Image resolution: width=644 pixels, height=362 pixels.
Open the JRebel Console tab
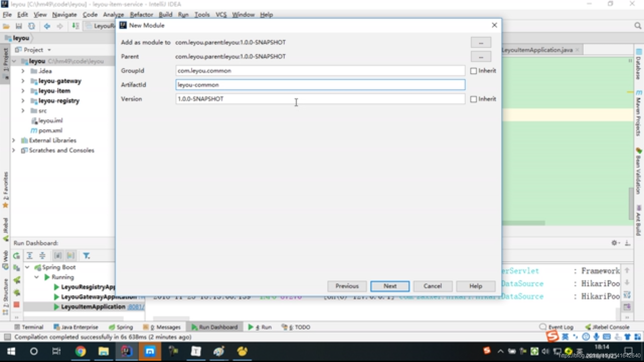[x=607, y=327]
